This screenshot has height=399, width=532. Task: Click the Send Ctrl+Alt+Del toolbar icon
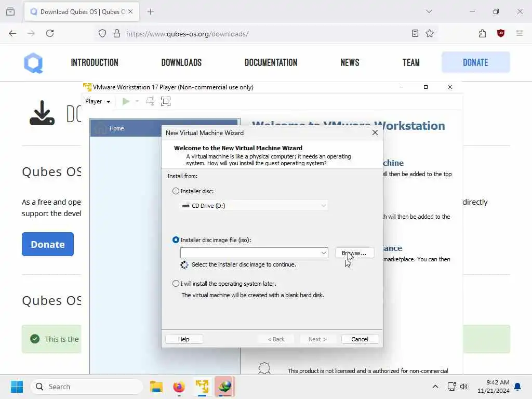click(x=150, y=101)
